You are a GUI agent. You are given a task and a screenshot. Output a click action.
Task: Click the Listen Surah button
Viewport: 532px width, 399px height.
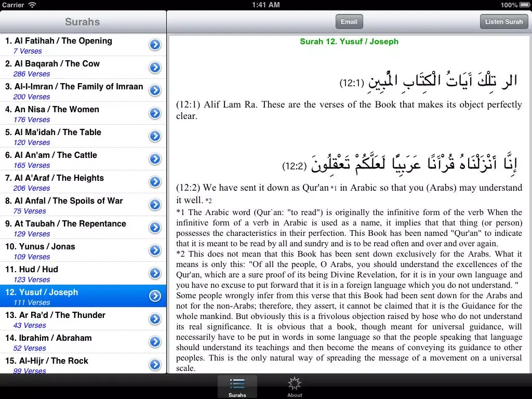(504, 22)
